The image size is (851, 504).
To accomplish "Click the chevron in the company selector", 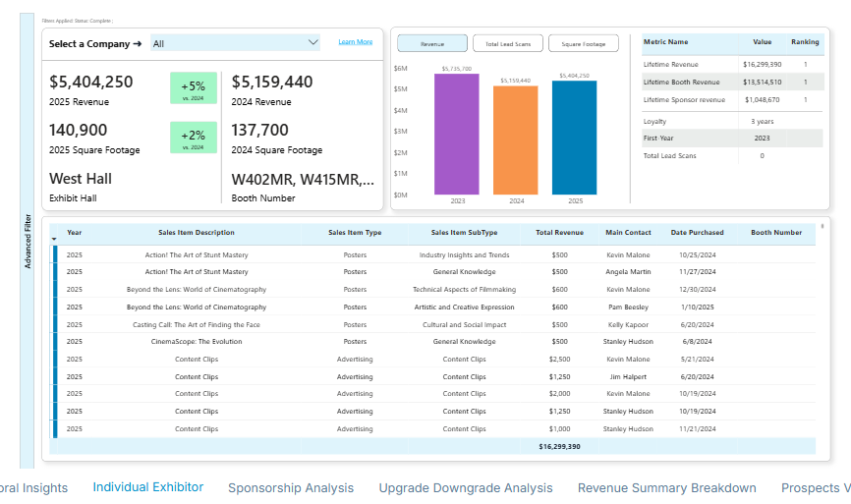I will pos(313,42).
